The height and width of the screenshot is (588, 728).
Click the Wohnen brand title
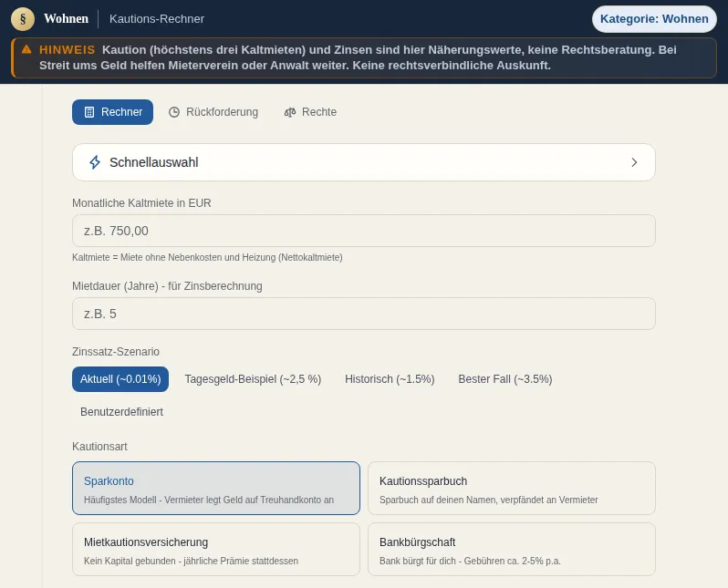pos(66,18)
